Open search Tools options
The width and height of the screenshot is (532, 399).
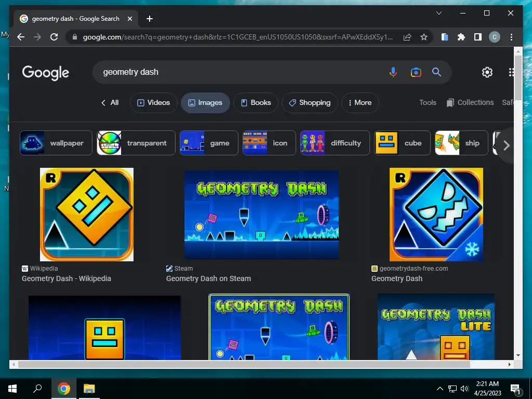click(428, 102)
